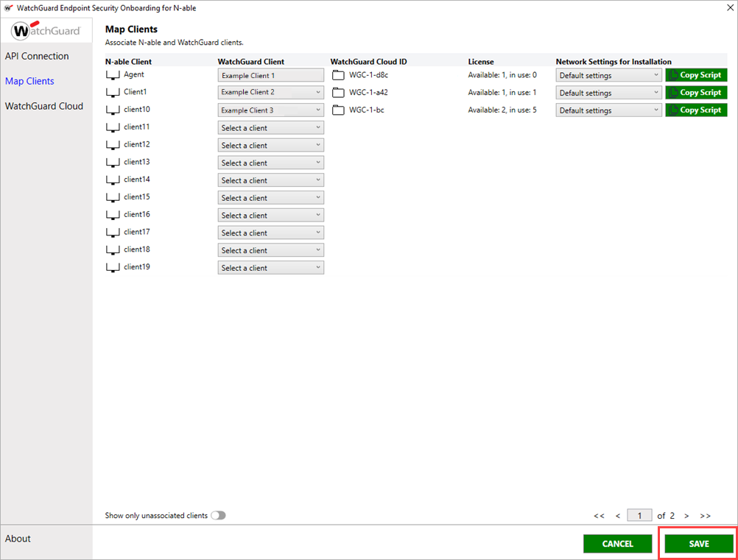
Task: Copy Script for Example Client 3
Action: [696, 110]
